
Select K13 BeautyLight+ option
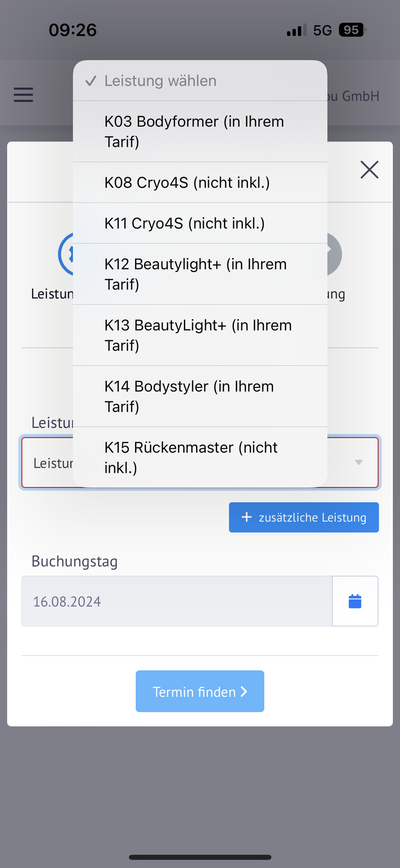click(x=200, y=335)
